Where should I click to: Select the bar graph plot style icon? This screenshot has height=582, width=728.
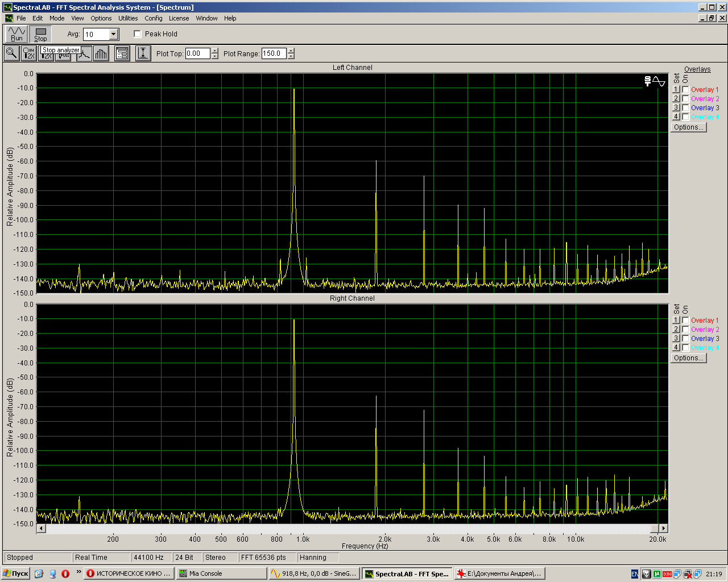[x=101, y=54]
